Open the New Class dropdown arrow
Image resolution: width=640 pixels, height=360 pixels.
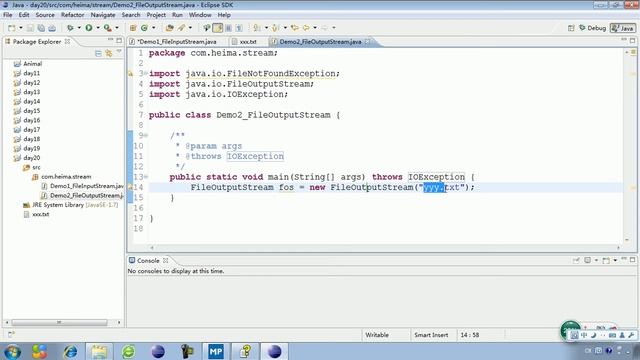click(154, 28)
